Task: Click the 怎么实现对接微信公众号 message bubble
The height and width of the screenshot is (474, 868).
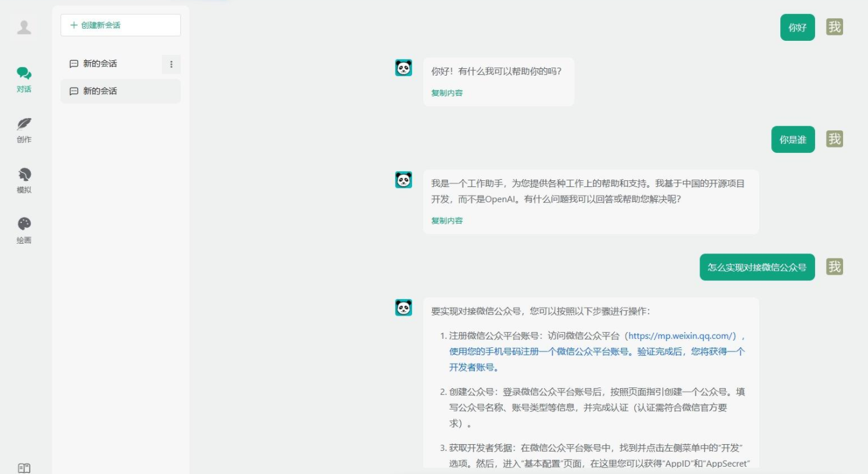Action: [x=757, y=267]
